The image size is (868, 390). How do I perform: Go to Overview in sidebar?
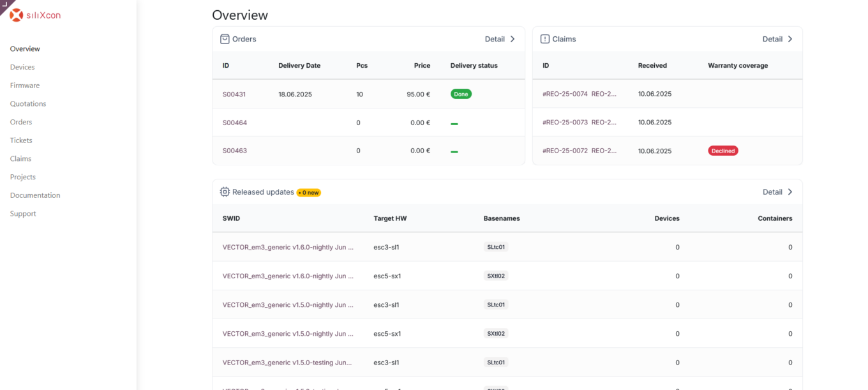pos(25,49)
